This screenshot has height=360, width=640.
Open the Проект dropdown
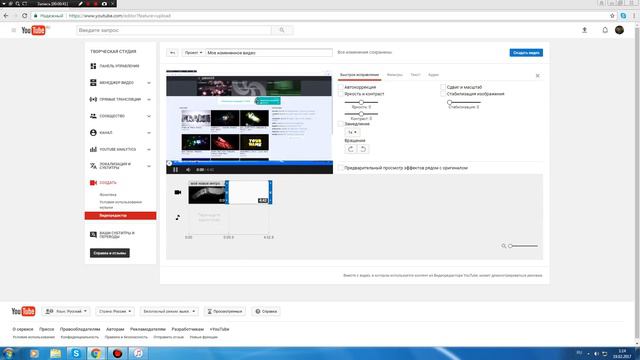click(193, 53)
